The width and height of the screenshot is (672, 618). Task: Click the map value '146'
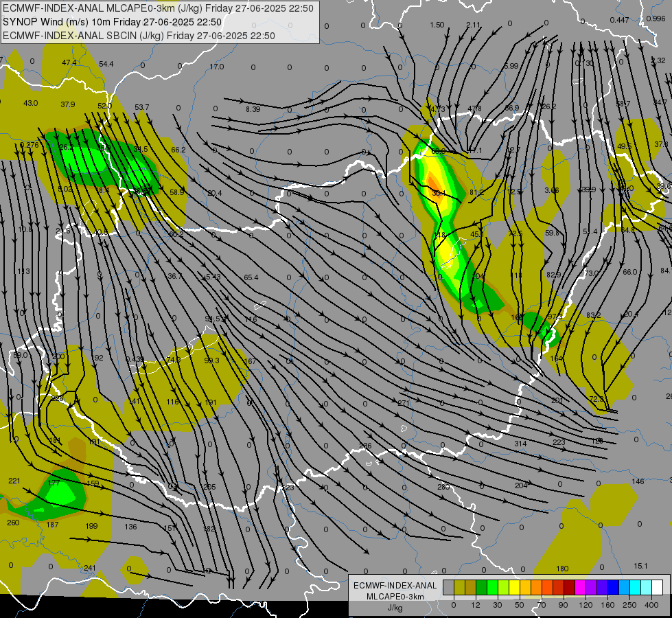tap(638, 481)
